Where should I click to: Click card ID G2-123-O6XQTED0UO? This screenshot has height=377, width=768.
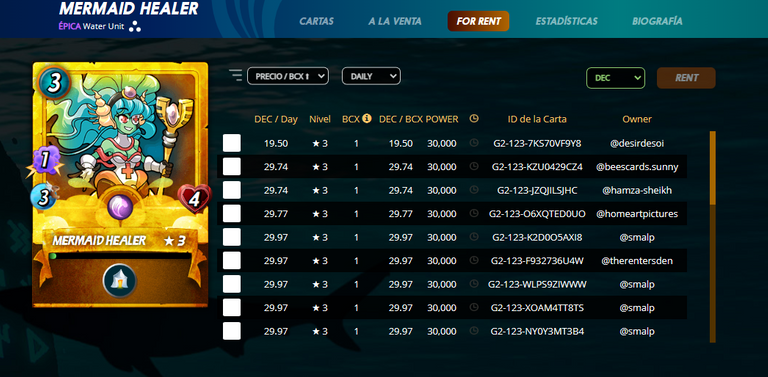point(537,214)
